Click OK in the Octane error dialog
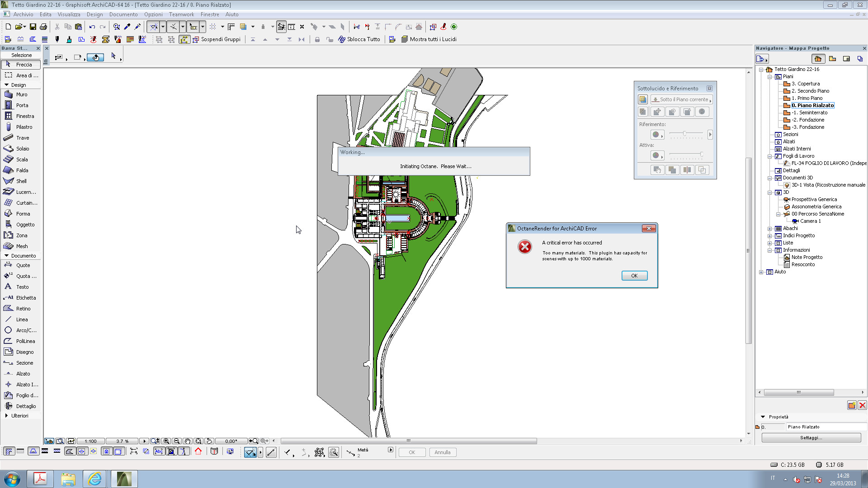Image resolution: width=868 pixels, height=488 pixels. click(634, 276)
